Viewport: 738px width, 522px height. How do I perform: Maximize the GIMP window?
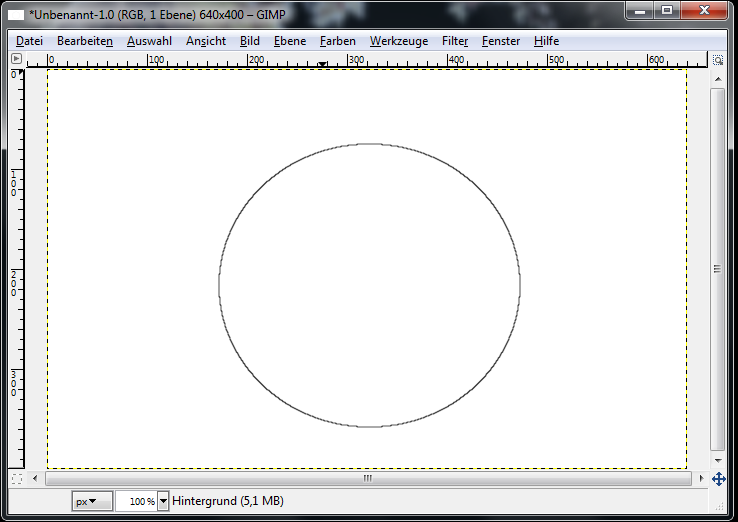(x=667, y=10)
